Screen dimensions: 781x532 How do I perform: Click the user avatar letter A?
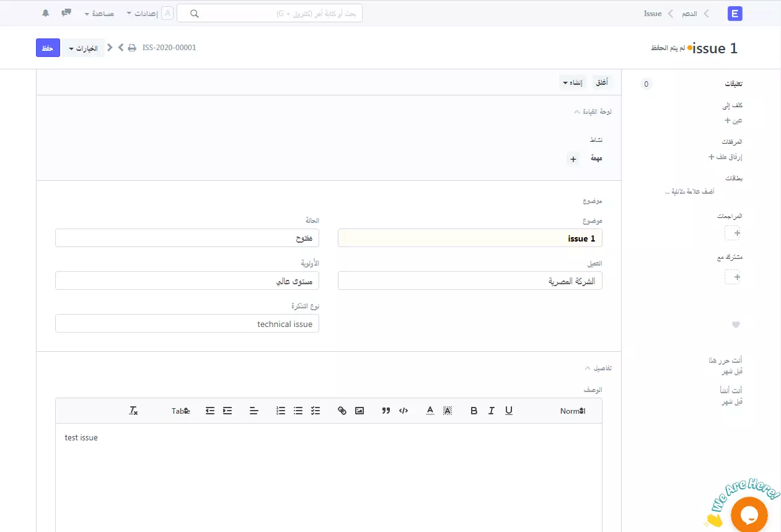(x=167, y=13)
